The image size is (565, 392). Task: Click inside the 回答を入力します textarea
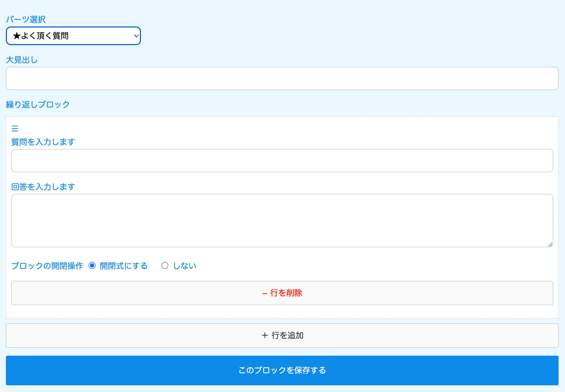pos(282,221)
